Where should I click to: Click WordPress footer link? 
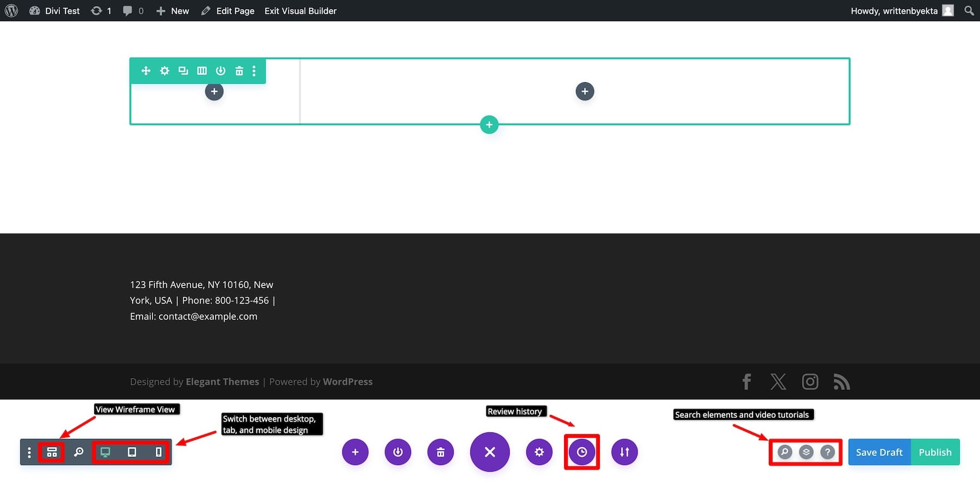347,382
